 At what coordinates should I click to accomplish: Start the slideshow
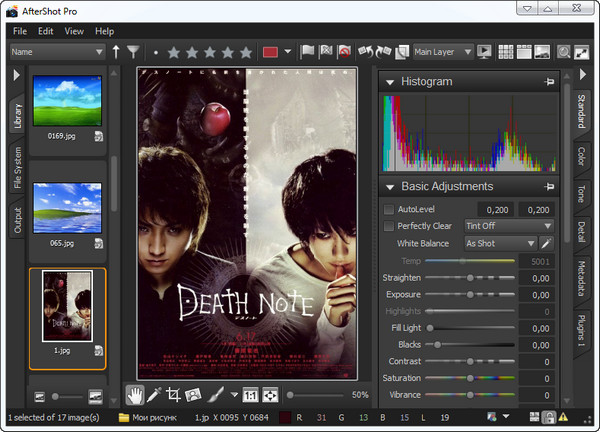484,52
